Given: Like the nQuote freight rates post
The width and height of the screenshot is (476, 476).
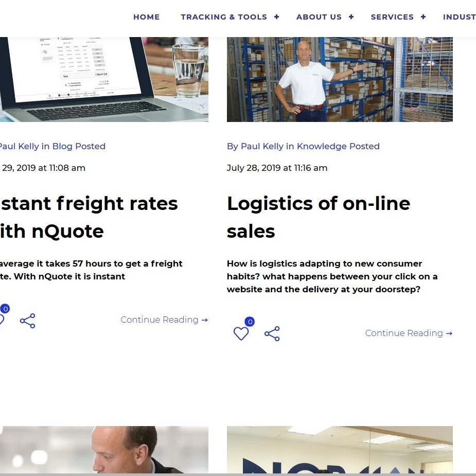Looking at the screenshot, I should click(1, 320).
